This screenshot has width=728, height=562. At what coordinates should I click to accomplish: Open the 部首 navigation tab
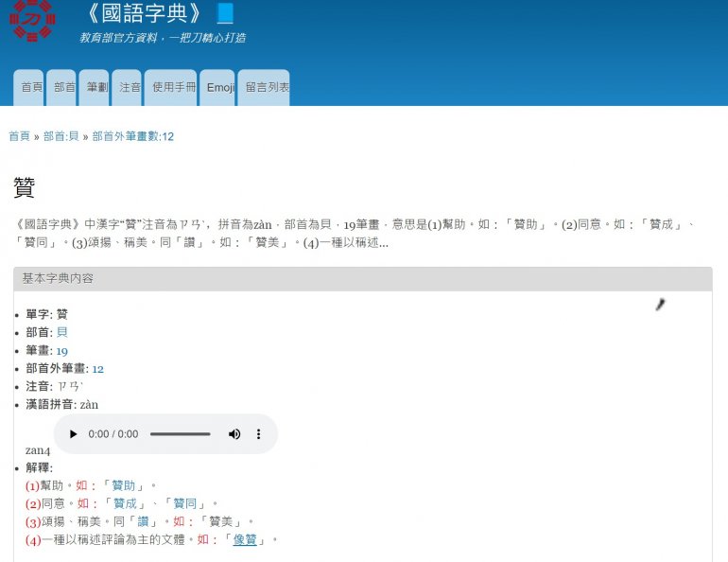click(61, 87)
